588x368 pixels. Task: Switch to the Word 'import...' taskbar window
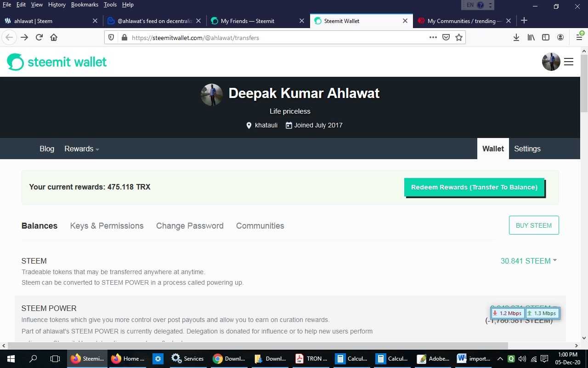pos(474,359)
